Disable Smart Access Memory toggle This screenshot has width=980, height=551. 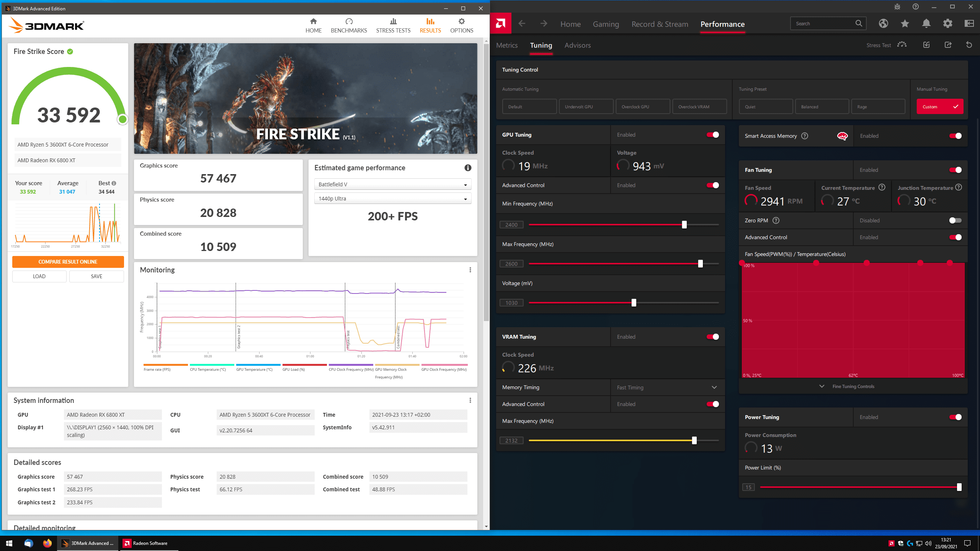955,136
